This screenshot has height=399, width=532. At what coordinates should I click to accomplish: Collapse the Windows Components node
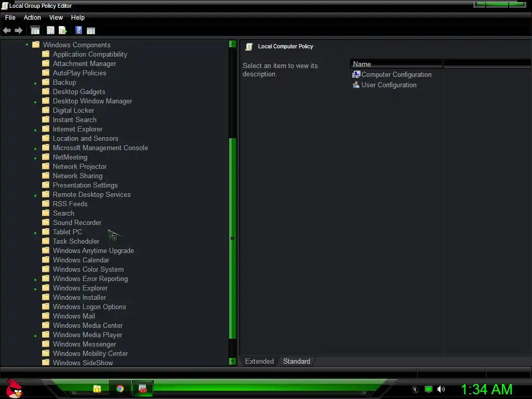point(27,45)
